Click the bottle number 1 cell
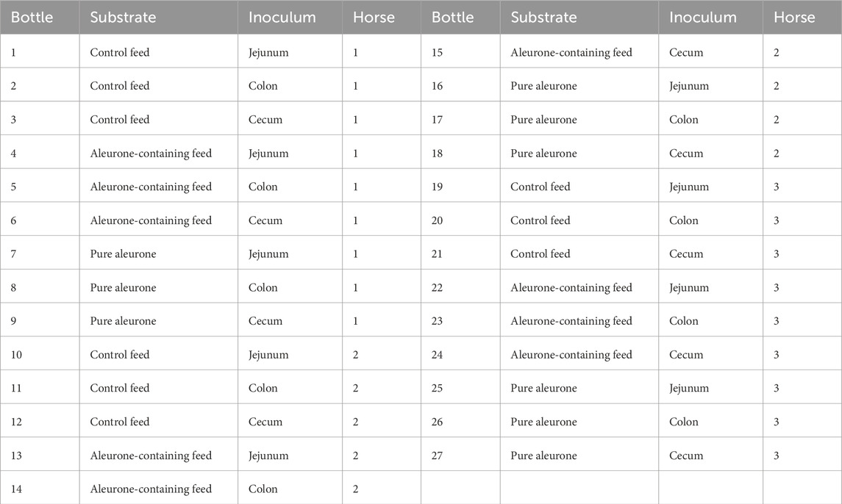 14,52
